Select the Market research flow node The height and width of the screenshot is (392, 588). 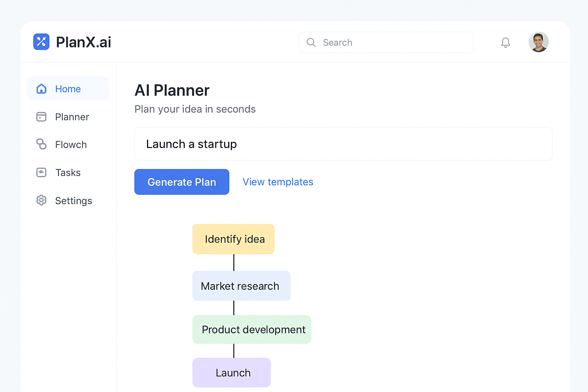[x=241, y=286]
